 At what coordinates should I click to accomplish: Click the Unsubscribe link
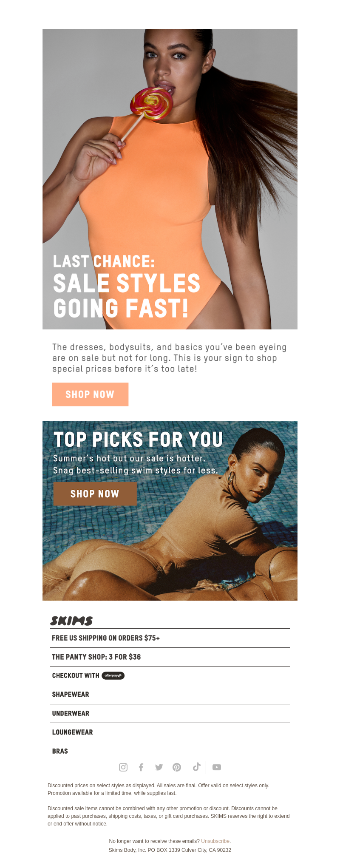coord(215,841)
